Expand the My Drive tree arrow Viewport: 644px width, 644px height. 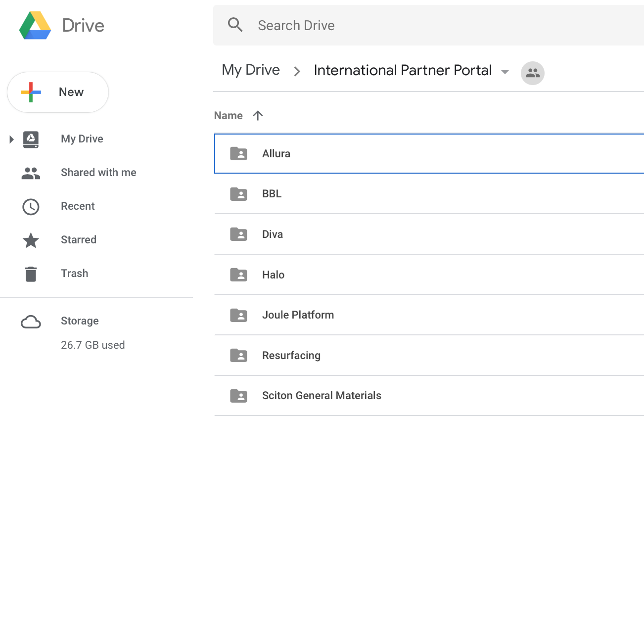(x=11, y=139)
